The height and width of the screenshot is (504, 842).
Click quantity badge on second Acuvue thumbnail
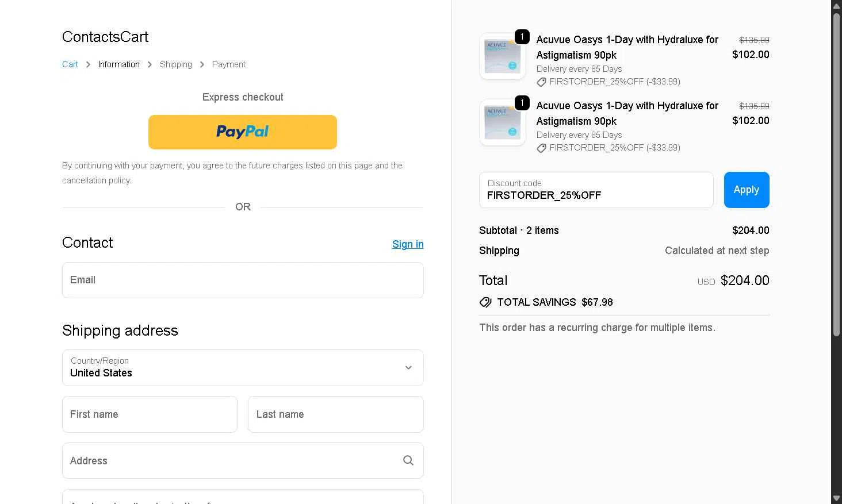pos(522,103)
